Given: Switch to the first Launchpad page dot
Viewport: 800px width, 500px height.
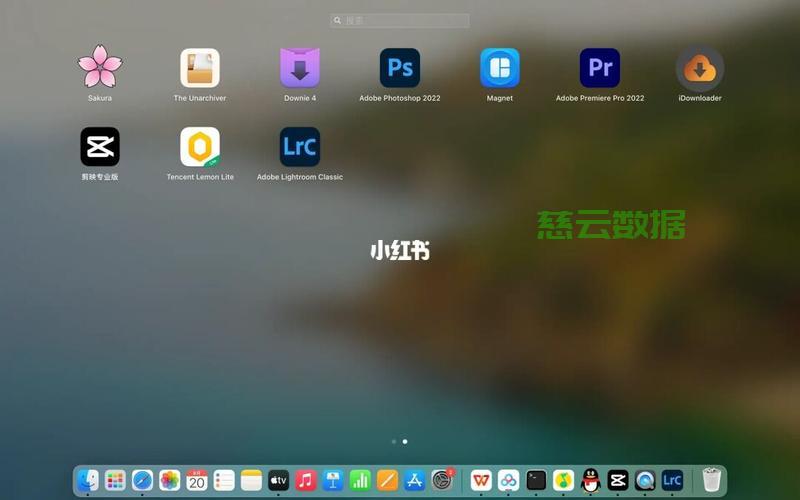Looking at the screenshot, I should click(x=394, y=441).
